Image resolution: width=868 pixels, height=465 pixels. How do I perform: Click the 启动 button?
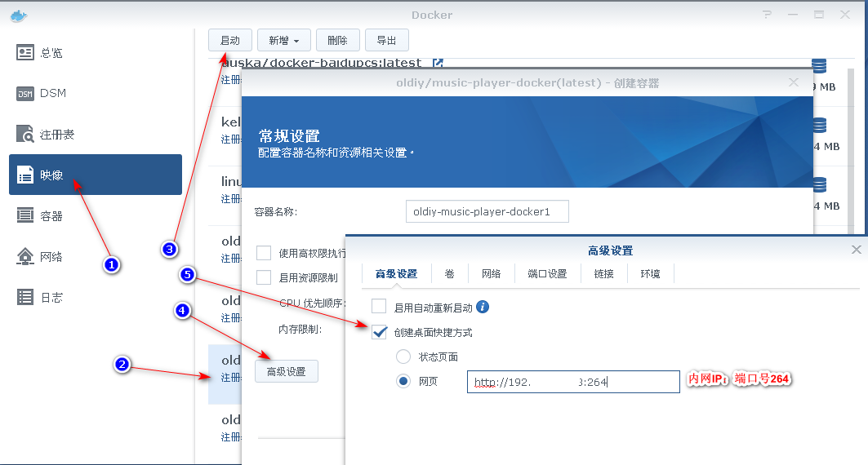click(230, 40)
